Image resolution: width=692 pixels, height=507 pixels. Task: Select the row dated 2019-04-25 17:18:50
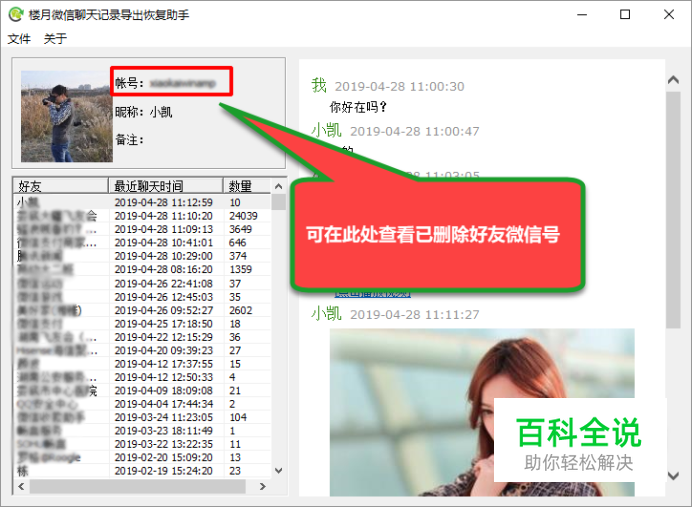click(142, 324)
